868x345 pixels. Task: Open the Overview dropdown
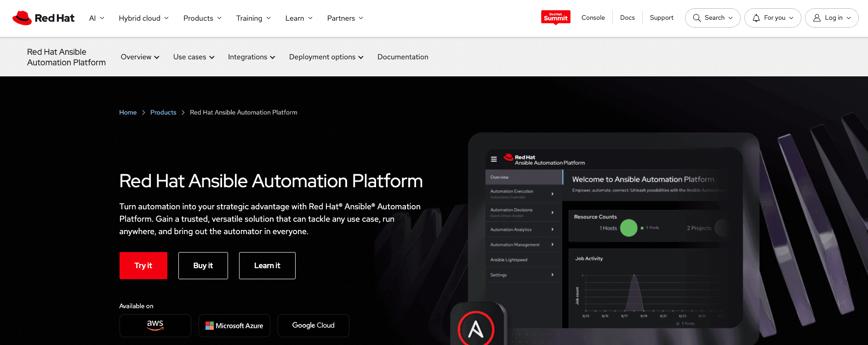tap(140, 57)
